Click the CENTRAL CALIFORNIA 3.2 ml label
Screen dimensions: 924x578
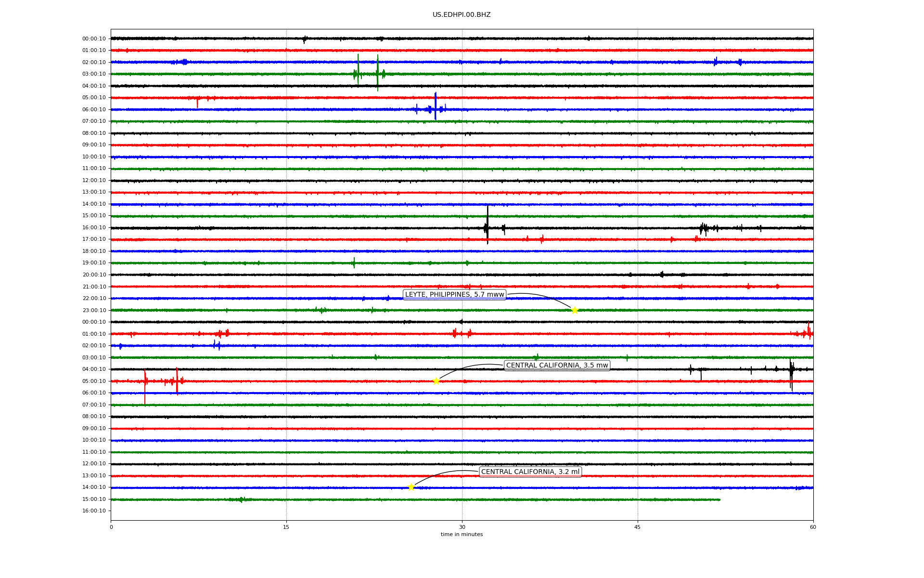[x=530, y=472]
